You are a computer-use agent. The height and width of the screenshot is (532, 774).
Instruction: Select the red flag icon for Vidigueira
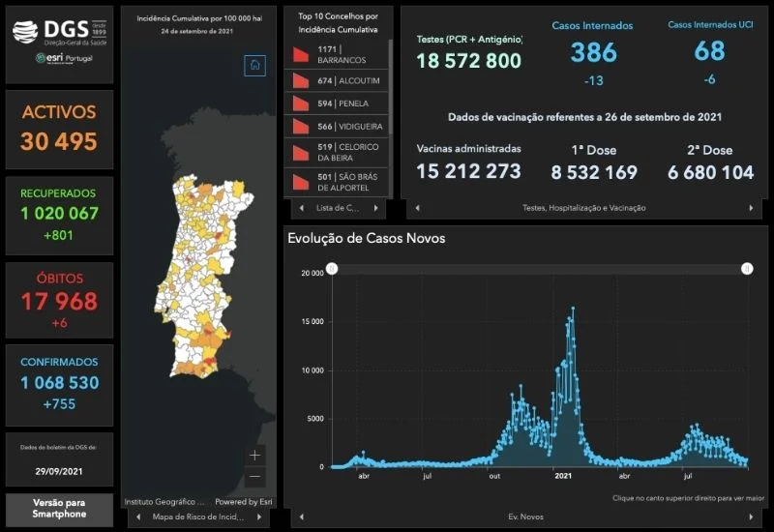[x=300, y=127]
